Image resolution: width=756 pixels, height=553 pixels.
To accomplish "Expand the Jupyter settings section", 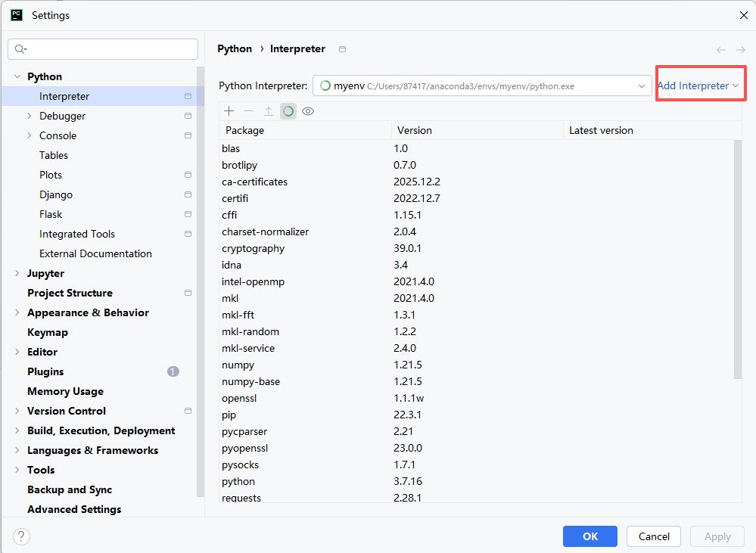I will 17,273.
